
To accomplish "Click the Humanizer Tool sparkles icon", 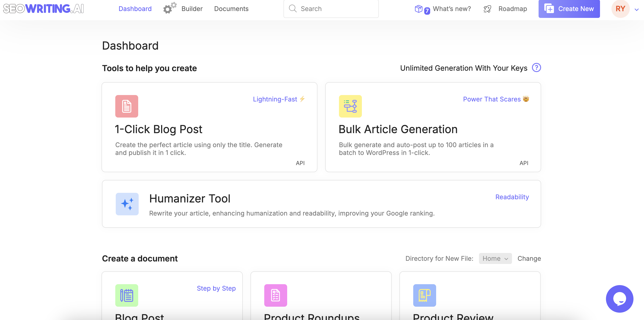I will pos(127,204).
